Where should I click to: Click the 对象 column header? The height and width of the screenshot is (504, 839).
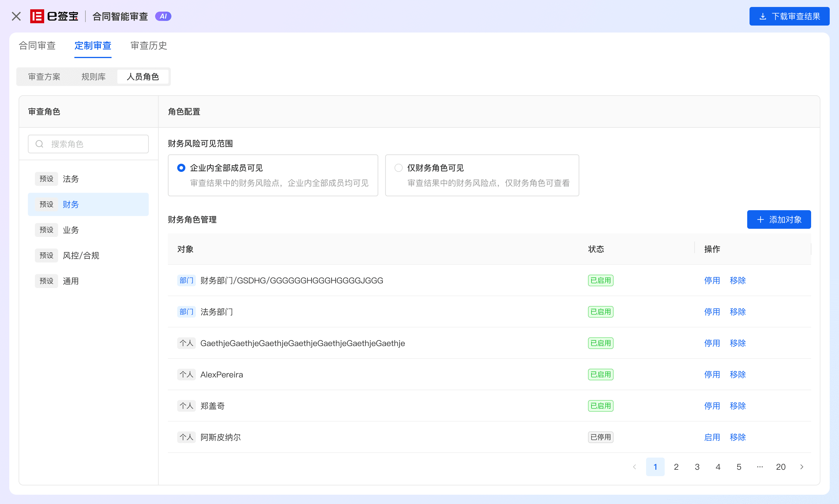pyautogui.click(x=185, y=249)
